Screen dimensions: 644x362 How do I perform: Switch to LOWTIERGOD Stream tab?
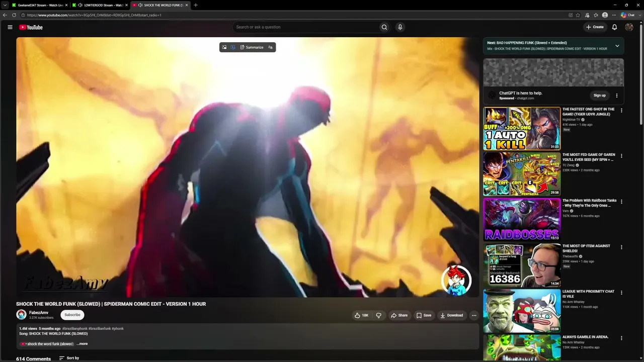click(x=99, y=5)
